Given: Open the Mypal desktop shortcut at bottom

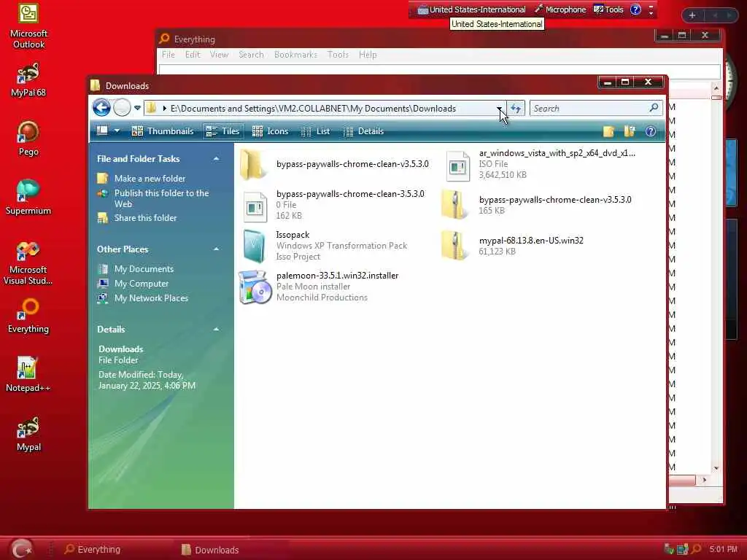Looking at the screenshot, I should (x=28, y=434).
